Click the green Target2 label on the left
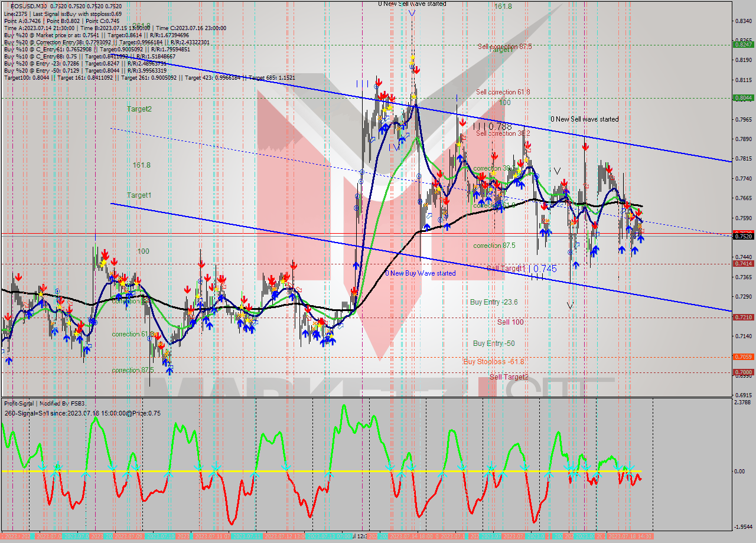This screenshot has height=543, width=756. [141, 109]
